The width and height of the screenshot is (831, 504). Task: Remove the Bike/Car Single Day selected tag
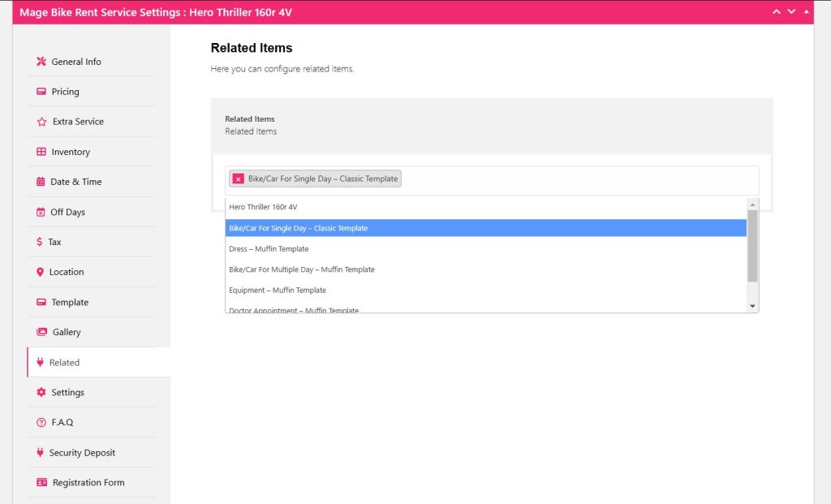(x=238, y=179)
